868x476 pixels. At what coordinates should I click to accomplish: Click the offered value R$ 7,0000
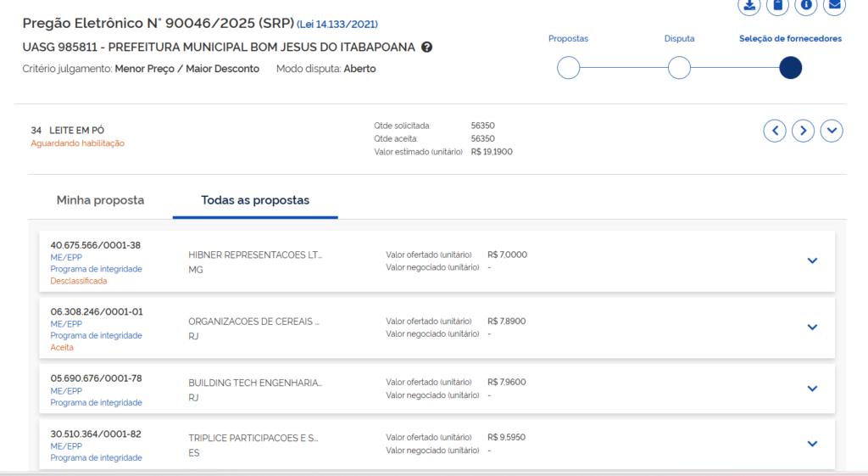pos(507,255)
